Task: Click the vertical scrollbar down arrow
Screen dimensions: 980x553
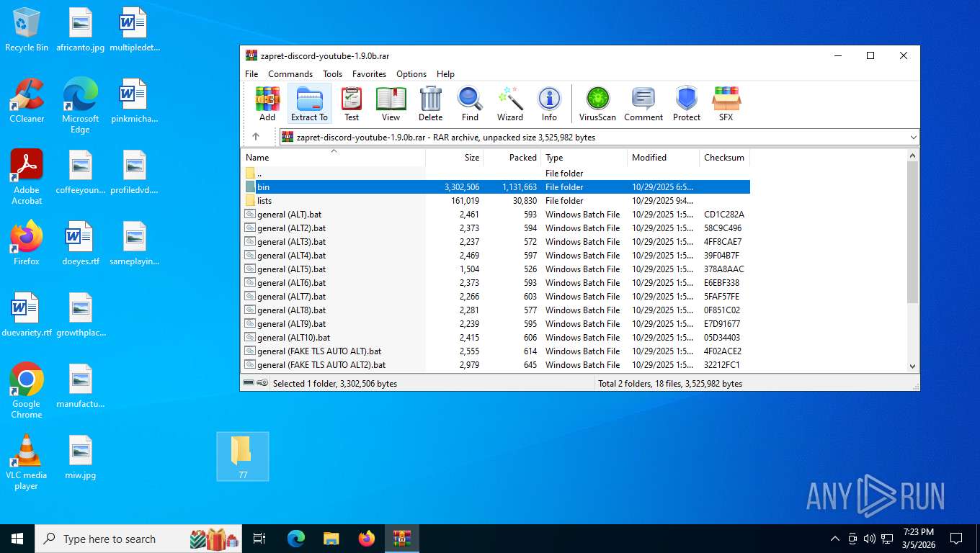Action: (x=913, y=366)
